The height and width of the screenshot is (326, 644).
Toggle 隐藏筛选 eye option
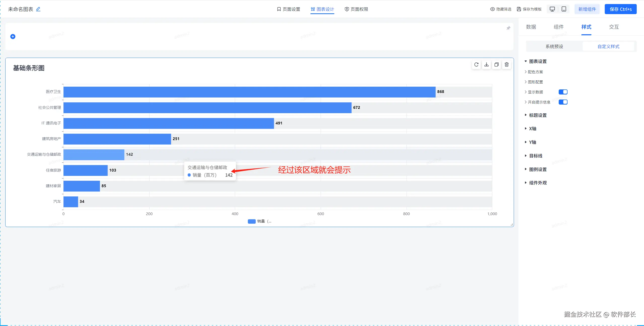(x=501, y=9)
